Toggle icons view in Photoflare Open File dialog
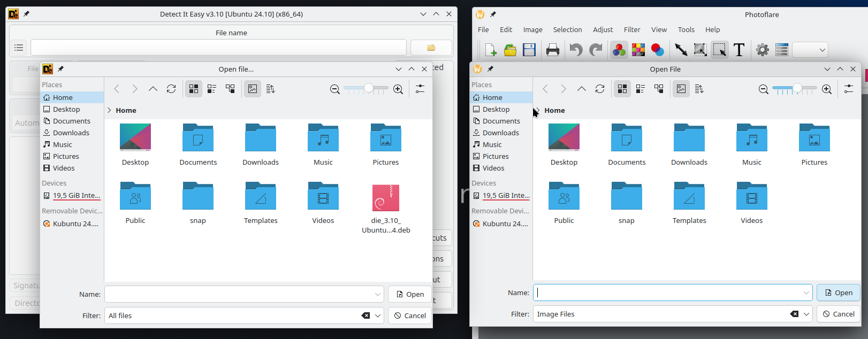 tap(622, 89)
